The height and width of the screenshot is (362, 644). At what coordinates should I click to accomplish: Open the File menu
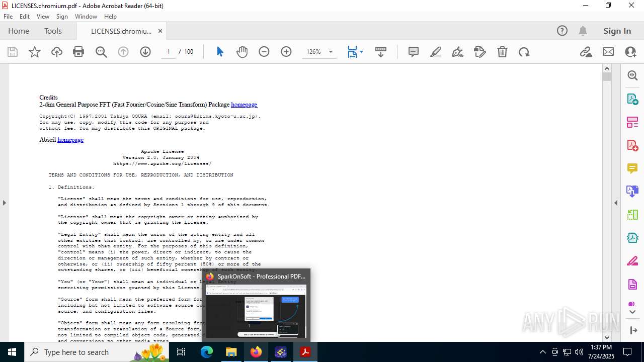8,17
